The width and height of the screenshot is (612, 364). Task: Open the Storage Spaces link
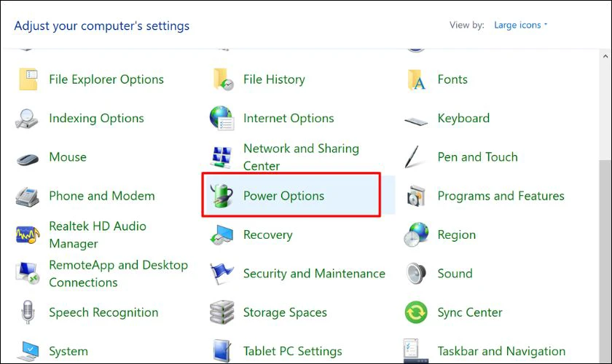pyautogui.click(x=285, y=313)
